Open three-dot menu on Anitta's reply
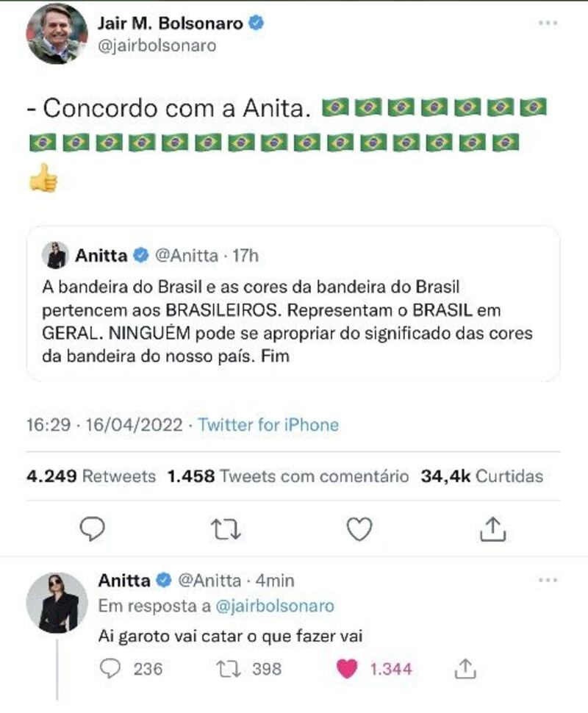 tap(548, 580)
